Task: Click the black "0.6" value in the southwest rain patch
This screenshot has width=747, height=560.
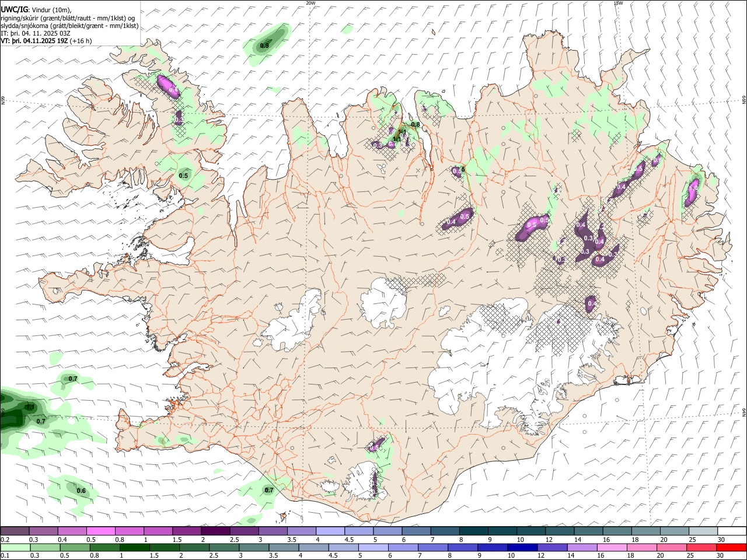Action: tap(81, 491)
